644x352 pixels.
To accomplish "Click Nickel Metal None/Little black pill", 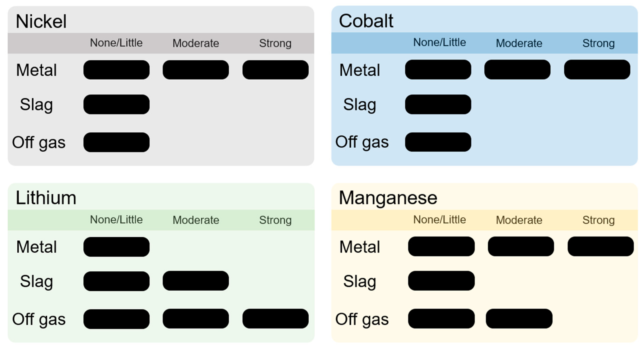I will point(117,70).
